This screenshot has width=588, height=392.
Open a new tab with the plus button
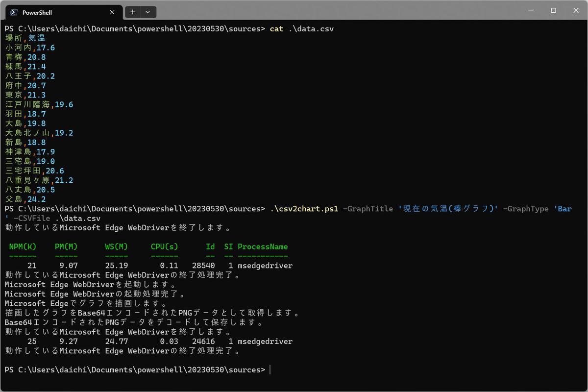tap(133, 12)
